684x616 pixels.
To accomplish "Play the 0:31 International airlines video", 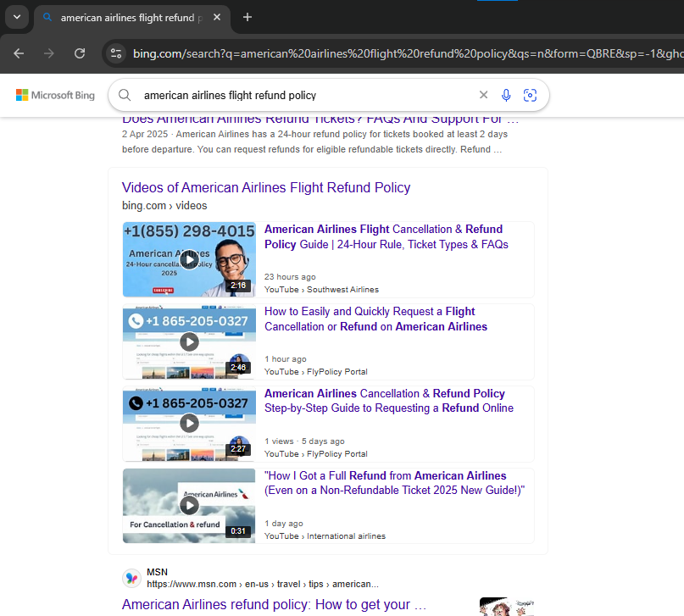I will [x=189, y=505].
